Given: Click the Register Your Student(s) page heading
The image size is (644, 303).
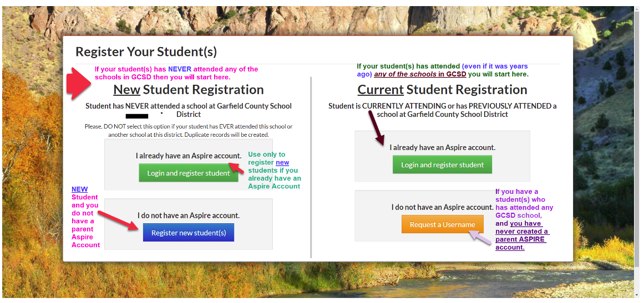Looking at the screenshot, I should [146, 52].
